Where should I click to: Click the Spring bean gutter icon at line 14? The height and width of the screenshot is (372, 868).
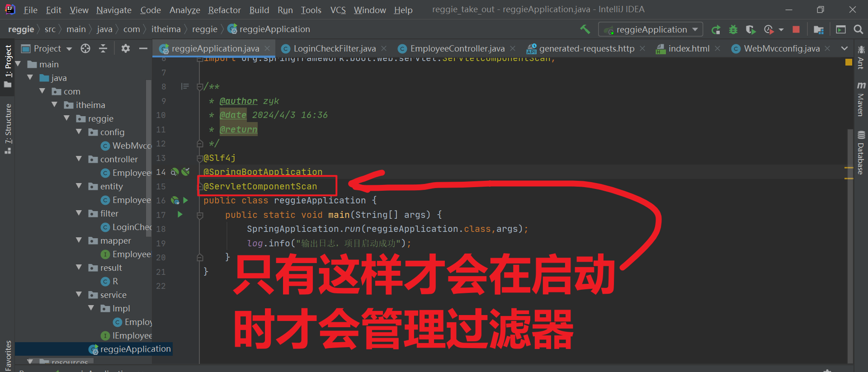(x=175, y=172)
